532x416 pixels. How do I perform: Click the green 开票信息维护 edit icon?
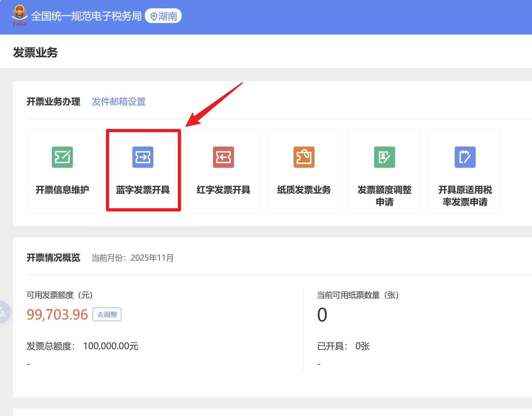tap(62, 157)
